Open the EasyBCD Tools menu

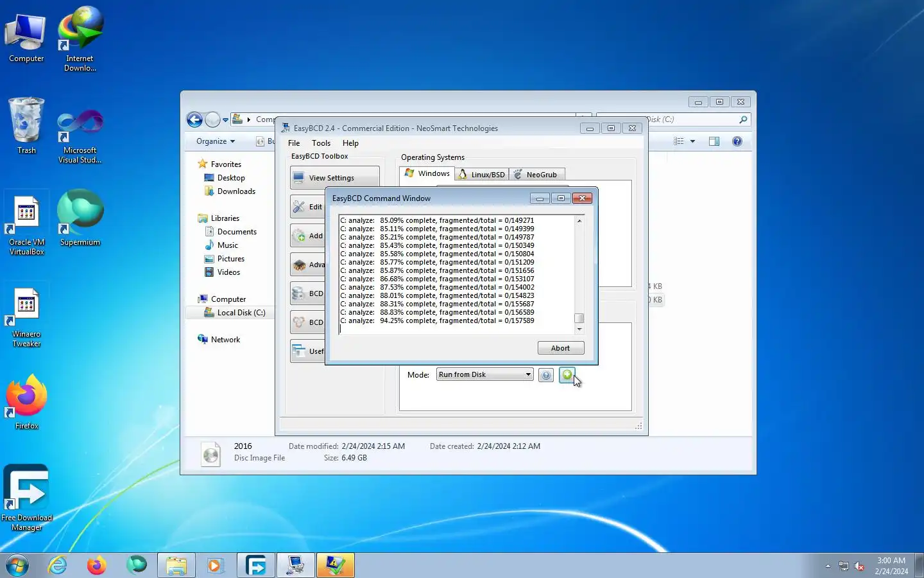click(321, 143)
